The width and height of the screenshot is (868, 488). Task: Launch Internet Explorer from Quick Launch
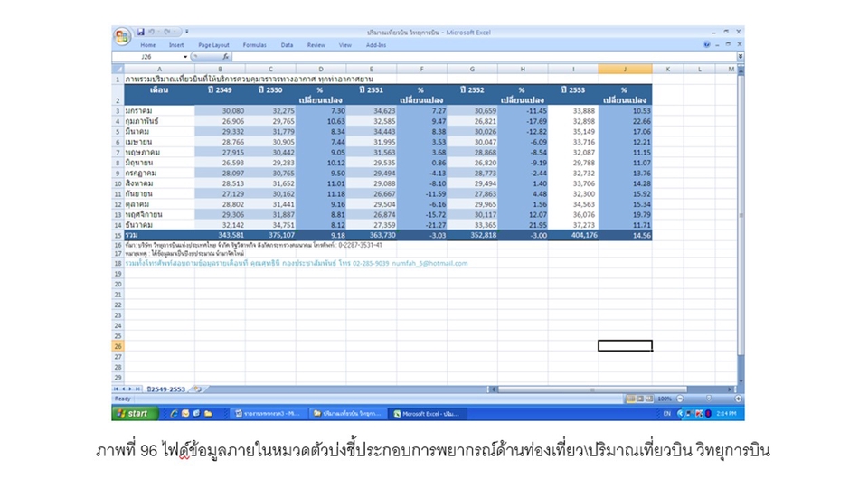tap(174, 413)
